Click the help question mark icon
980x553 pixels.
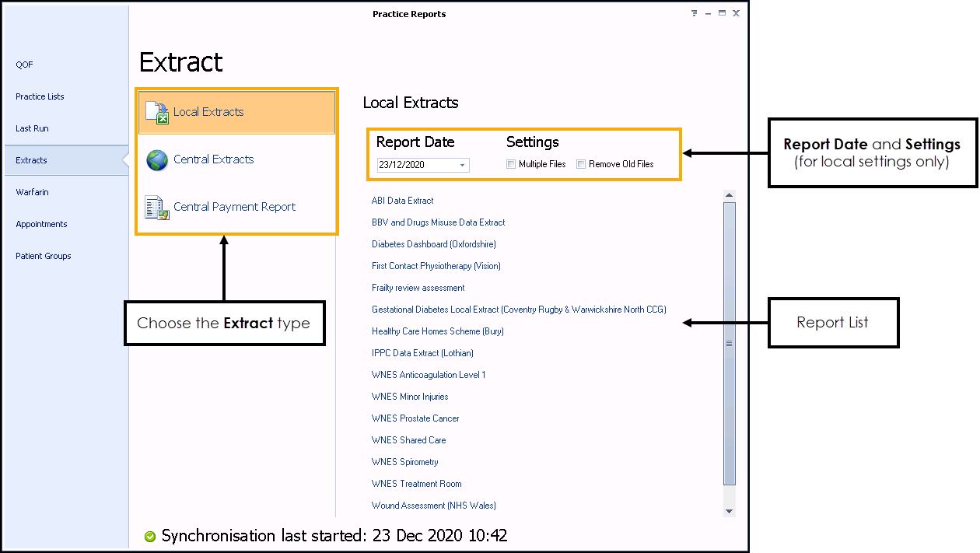[694, 14]
